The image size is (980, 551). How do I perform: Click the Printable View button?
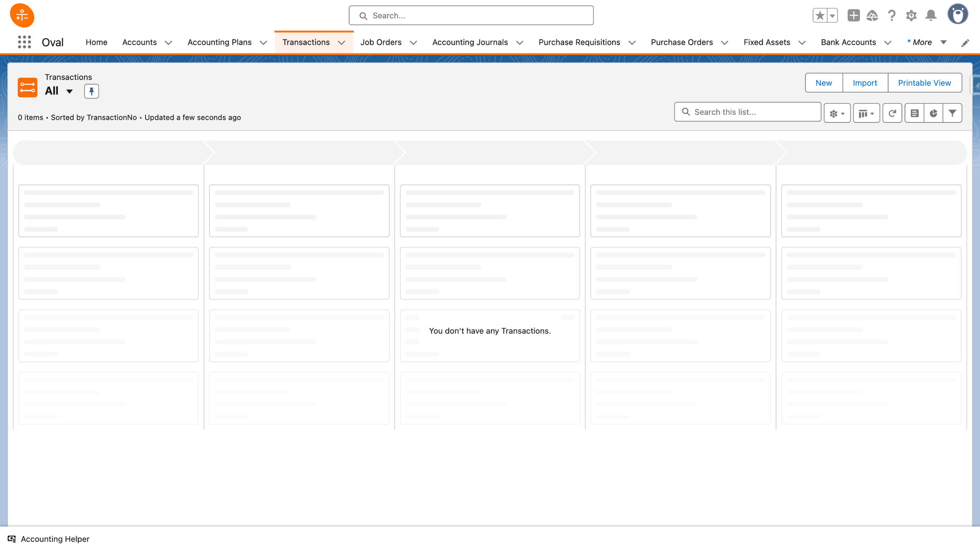pyautogui.click(x=924, y=83)
